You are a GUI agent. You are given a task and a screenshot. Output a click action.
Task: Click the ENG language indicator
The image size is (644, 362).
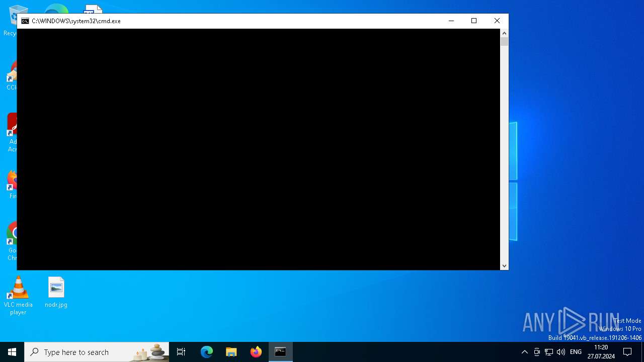tap(576, 352)
